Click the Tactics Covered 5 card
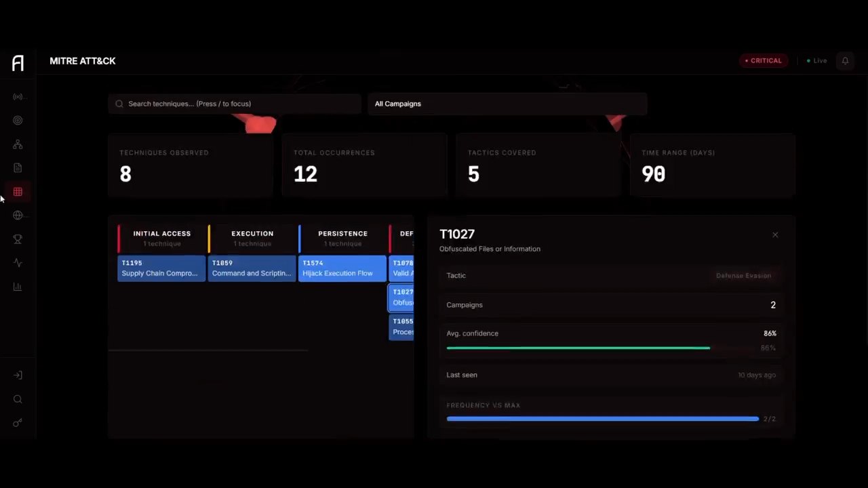This screenshot has width=868, height=488. point(538,165)
